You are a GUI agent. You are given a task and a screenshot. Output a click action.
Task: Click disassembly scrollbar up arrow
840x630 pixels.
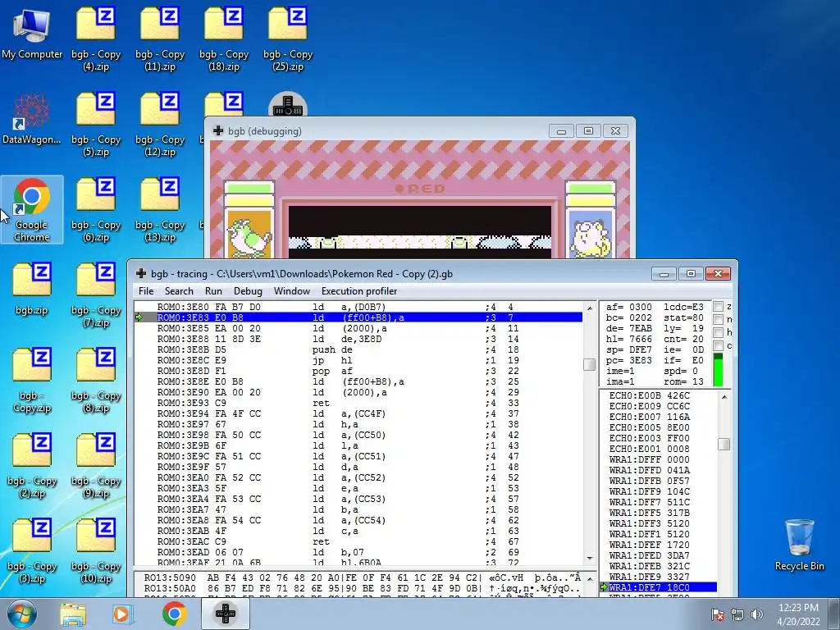pos(589,308)
